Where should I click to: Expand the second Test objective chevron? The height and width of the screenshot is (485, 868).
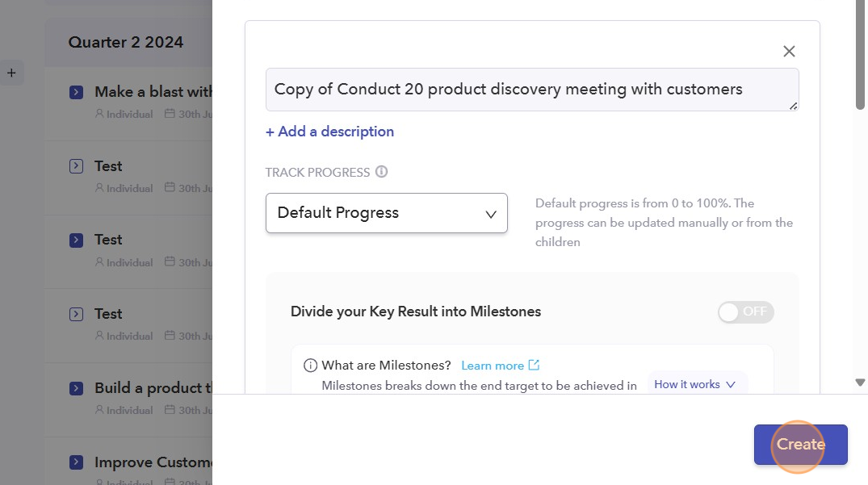pos(76,240)
